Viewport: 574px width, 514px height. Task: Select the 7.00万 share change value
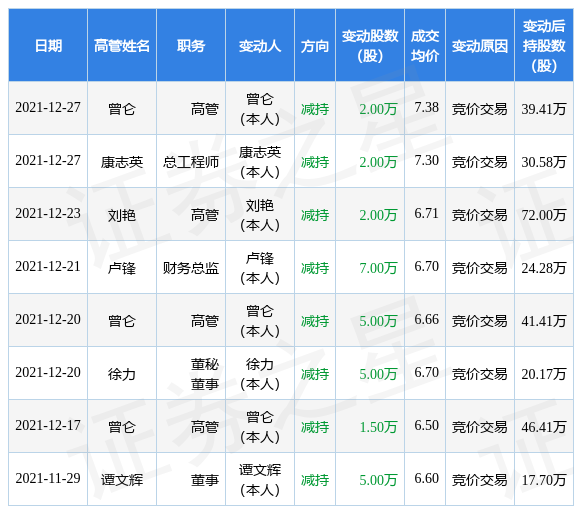tap(378, 268)
